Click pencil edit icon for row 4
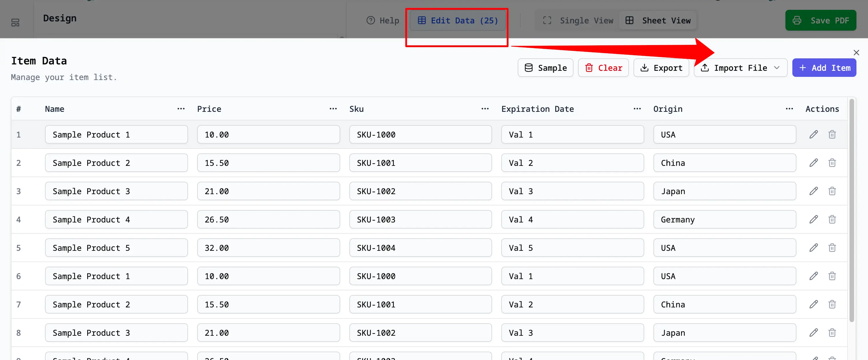The height and width of the screenshot is (360, 868). click(813, 220)
